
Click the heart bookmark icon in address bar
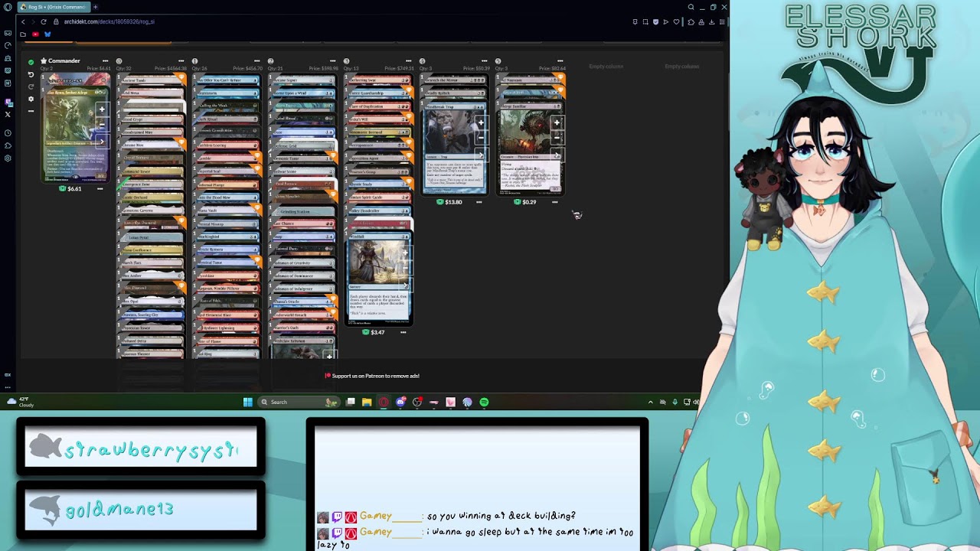pyautogui.click(x=675, y=21)
